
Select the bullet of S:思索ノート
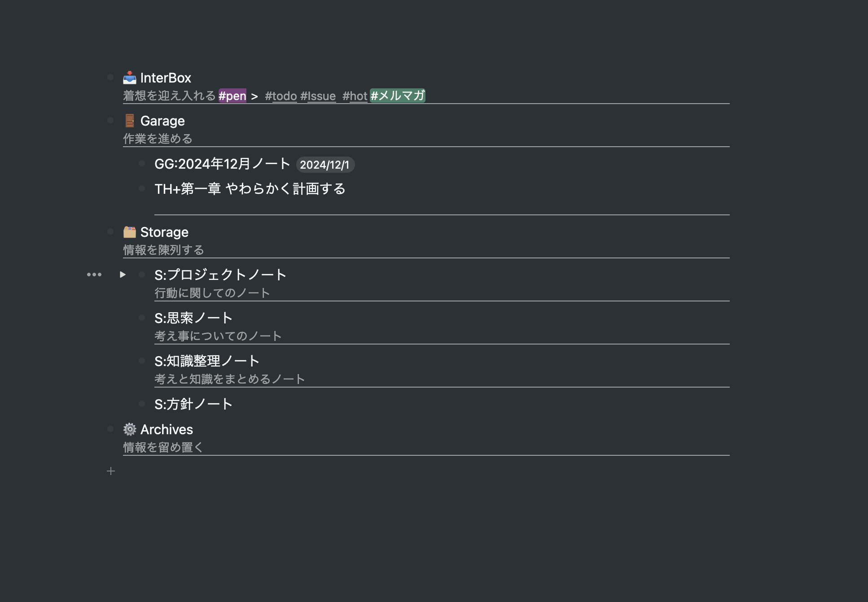(x=141, y=317)
